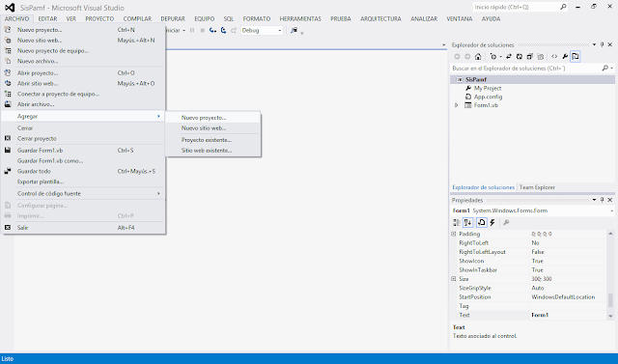The width and height of the screenshot is (618, 364).
Task: Click the Visual Studio logo icon
Action: tap(10, 8)
